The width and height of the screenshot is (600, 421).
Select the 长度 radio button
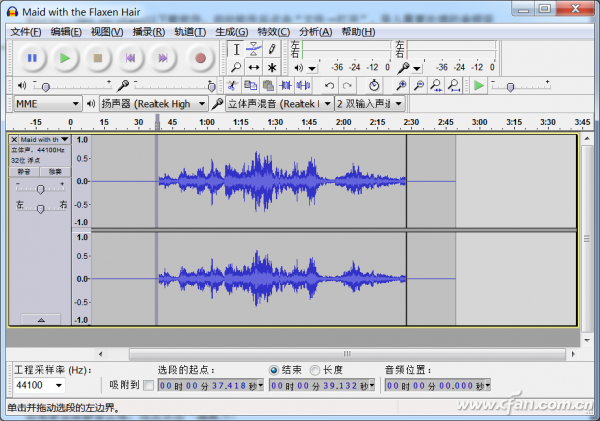(x=315, y=370)
